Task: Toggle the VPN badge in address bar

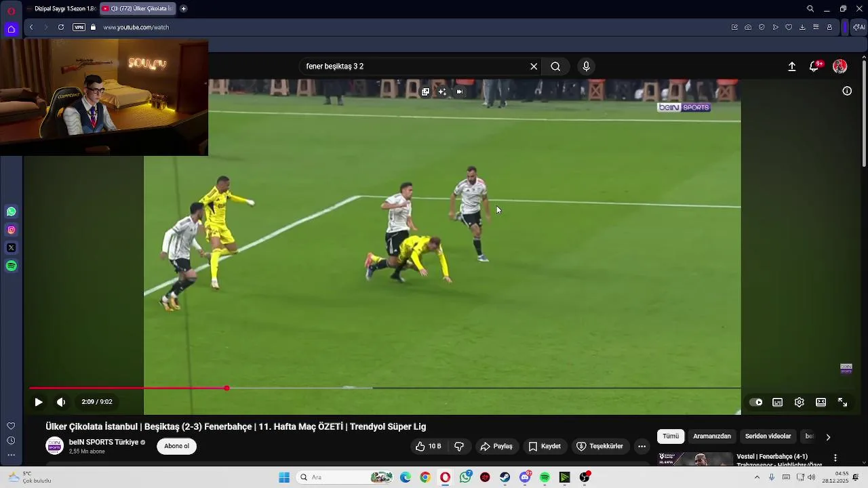Action: [x=79, y=27]
